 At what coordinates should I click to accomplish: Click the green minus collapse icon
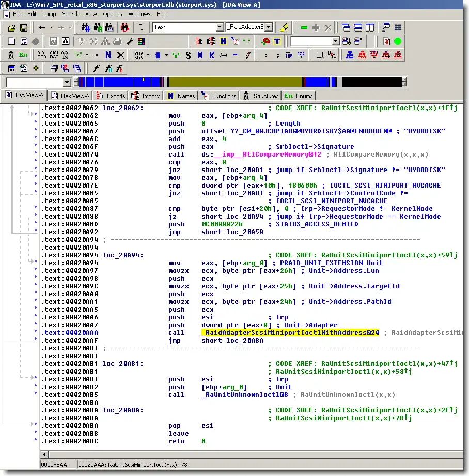304,27
